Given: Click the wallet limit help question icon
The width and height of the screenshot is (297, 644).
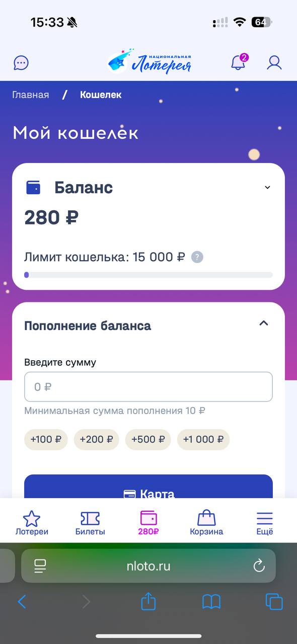Looking at the screenshot, I should pos(197,257).
